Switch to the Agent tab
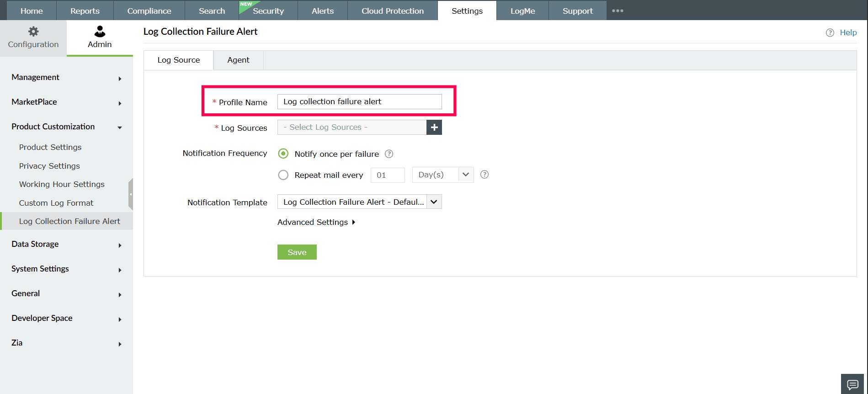 click(239, 60)
